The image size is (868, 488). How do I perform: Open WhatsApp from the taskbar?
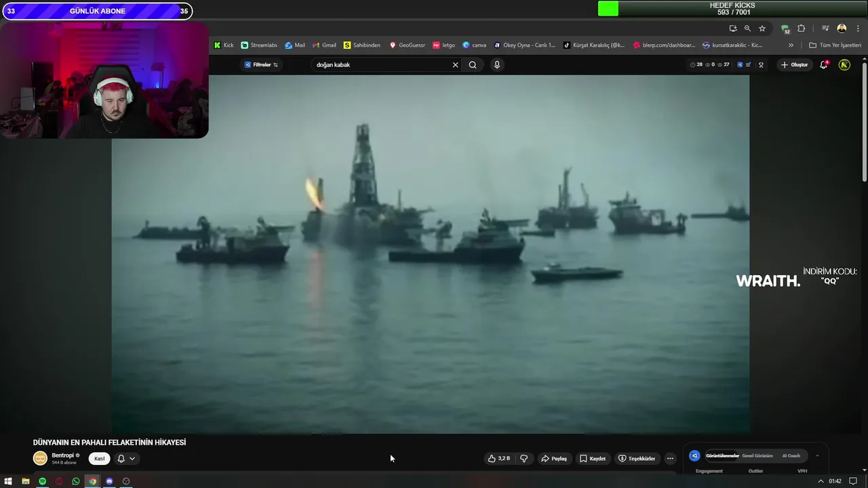click(76, 481)
